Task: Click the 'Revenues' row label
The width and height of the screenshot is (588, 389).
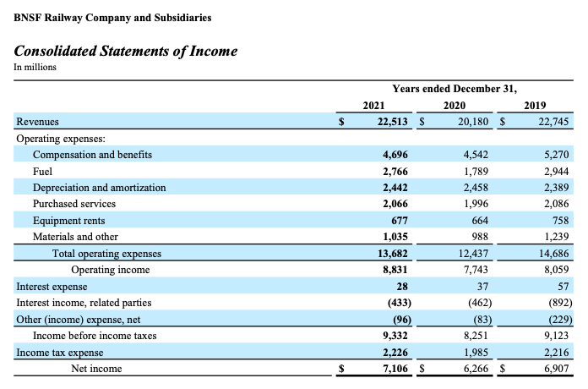Action: pyautogui.click(x=37, y=122)
